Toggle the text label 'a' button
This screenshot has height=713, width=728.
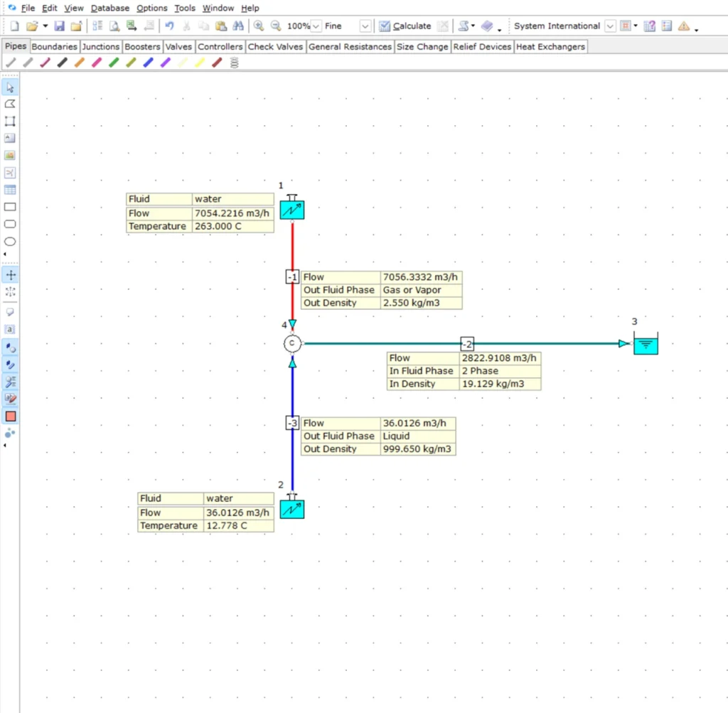click(x=10, y=329)
